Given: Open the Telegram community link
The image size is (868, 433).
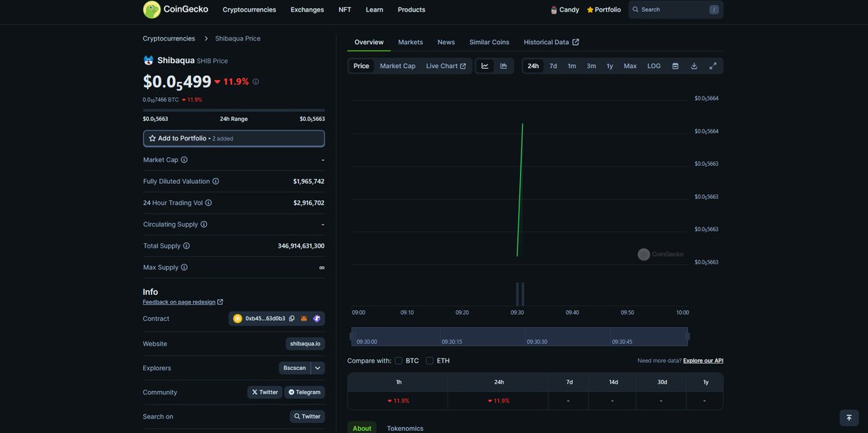Looking at the screenshot, I should [305, 392].
